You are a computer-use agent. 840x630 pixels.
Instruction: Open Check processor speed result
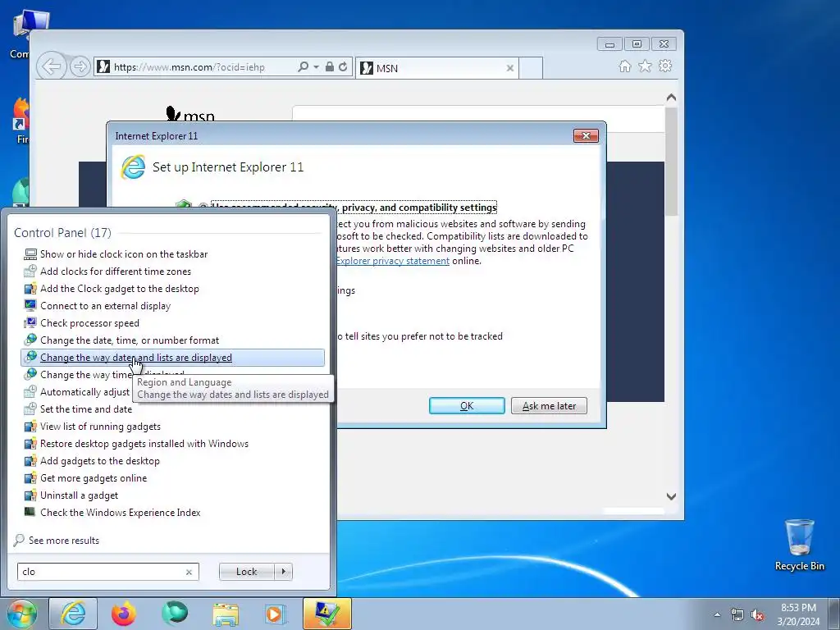click(172, 323)
